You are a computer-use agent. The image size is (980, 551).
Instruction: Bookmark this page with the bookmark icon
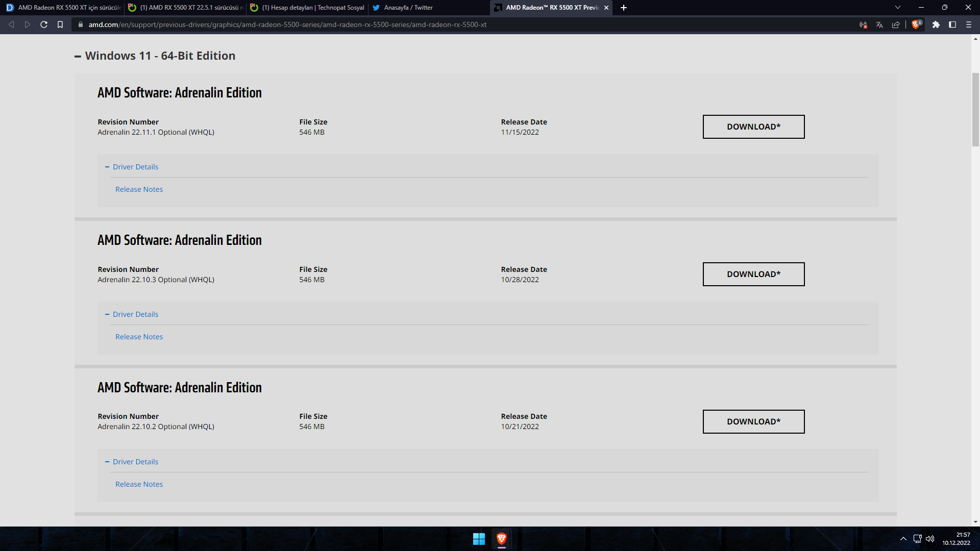pos(60,24)
